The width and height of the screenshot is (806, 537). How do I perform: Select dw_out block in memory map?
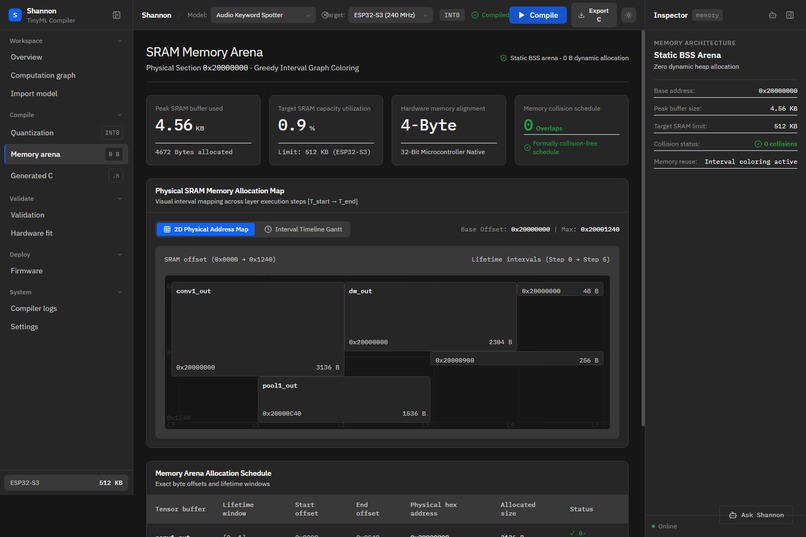point(430,316)
